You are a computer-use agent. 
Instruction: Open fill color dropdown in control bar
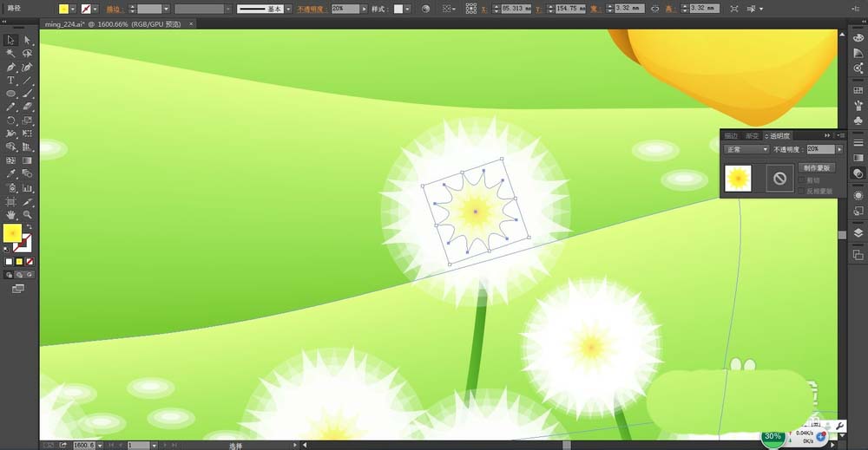73,9
